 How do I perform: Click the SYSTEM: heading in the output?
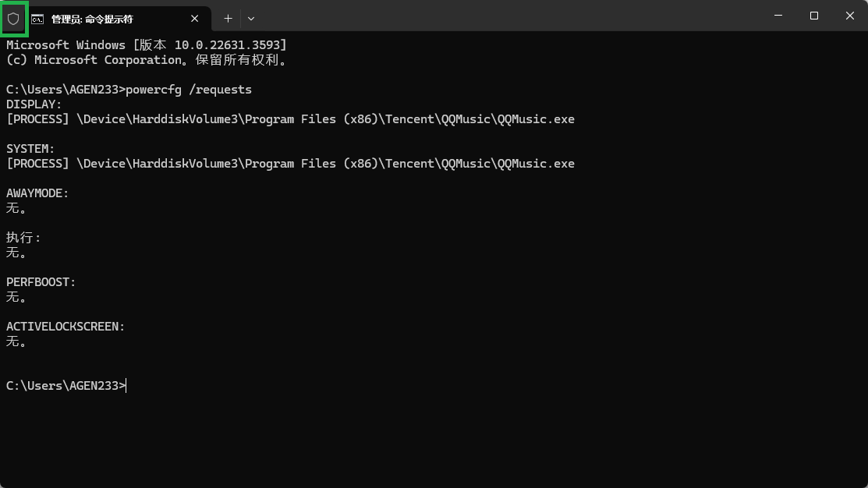30,149
